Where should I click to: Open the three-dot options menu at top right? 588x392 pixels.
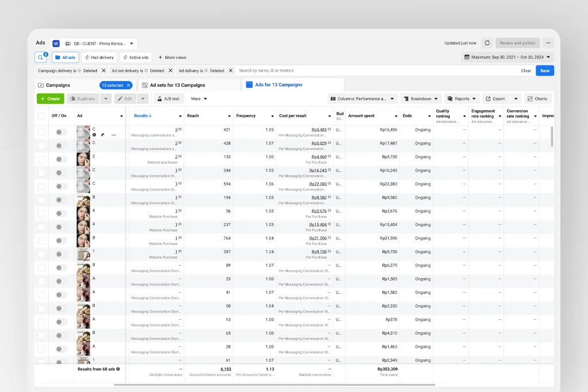coord(548,43)
